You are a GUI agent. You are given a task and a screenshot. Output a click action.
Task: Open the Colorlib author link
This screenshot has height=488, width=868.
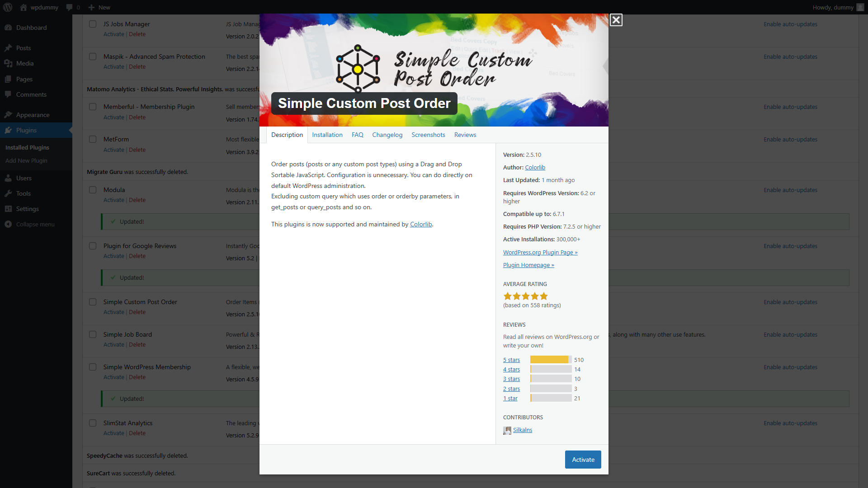click(535, 167)
